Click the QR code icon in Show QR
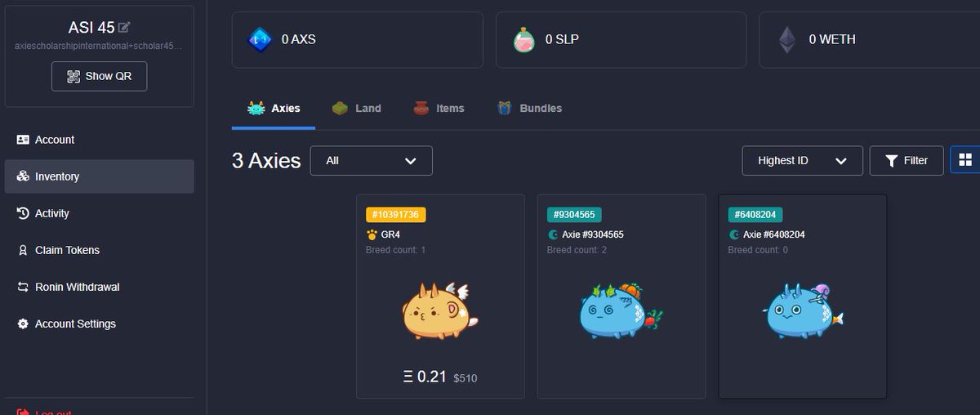The width and height of the screenshot is (980, 415). [73, 76]
